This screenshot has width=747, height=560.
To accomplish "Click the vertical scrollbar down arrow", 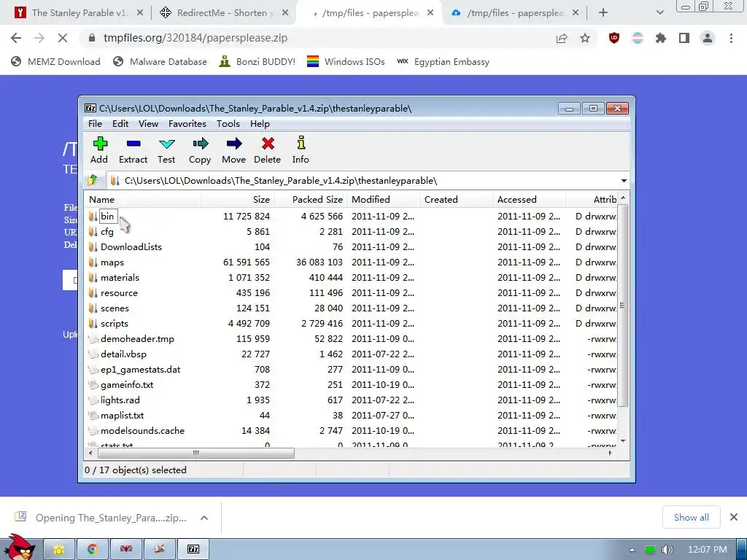I will 623,441.
